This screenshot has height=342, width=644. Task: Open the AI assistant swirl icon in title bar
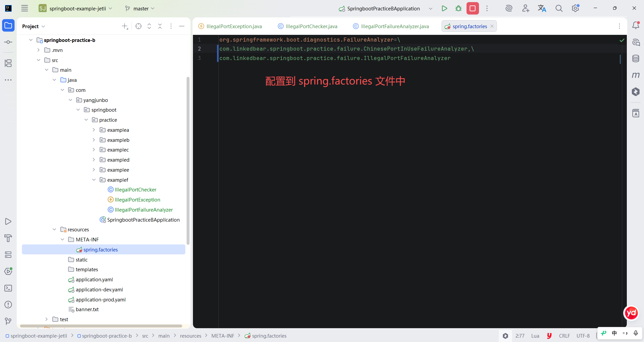pos(509,8)
